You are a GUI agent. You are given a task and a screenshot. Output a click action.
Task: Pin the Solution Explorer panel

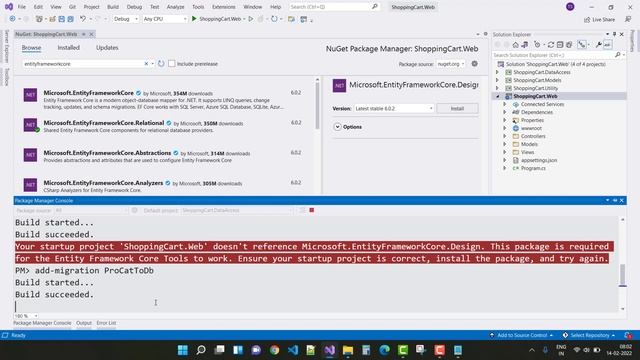tap(614, 34)
